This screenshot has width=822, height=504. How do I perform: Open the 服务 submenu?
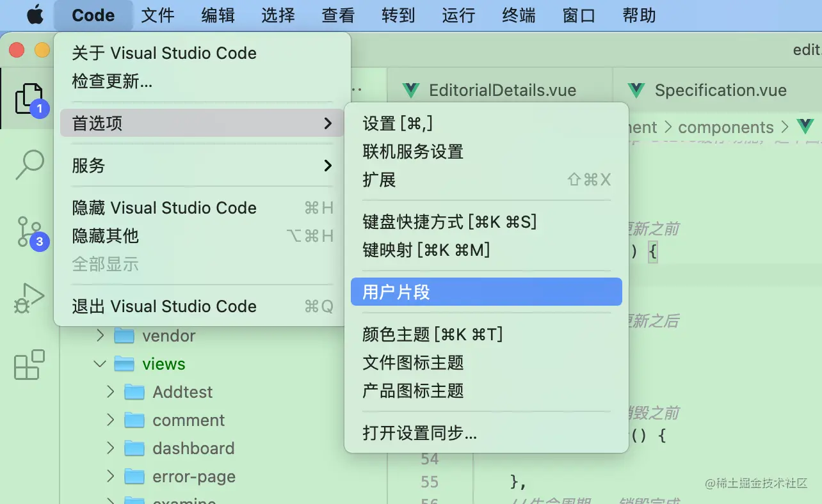tap(202, 166)
